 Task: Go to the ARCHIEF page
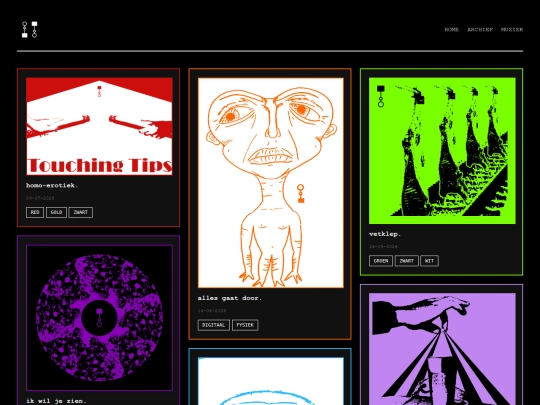coord(480,30)
